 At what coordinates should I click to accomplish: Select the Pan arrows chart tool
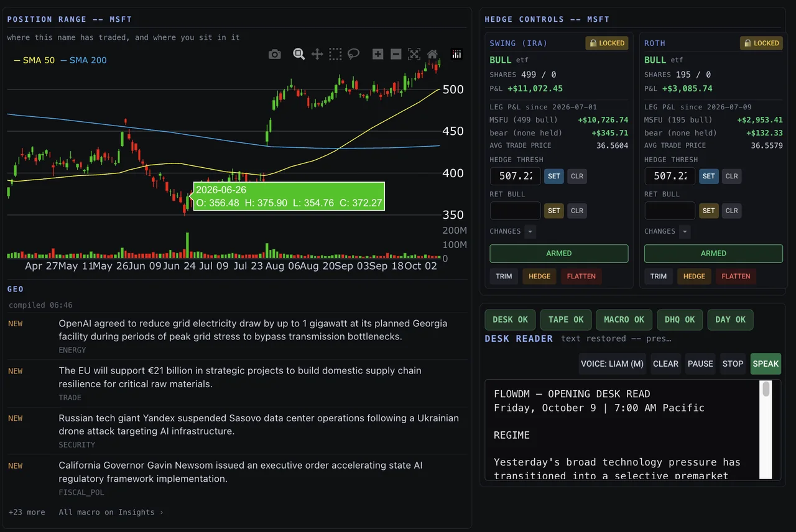pos(317,55)
